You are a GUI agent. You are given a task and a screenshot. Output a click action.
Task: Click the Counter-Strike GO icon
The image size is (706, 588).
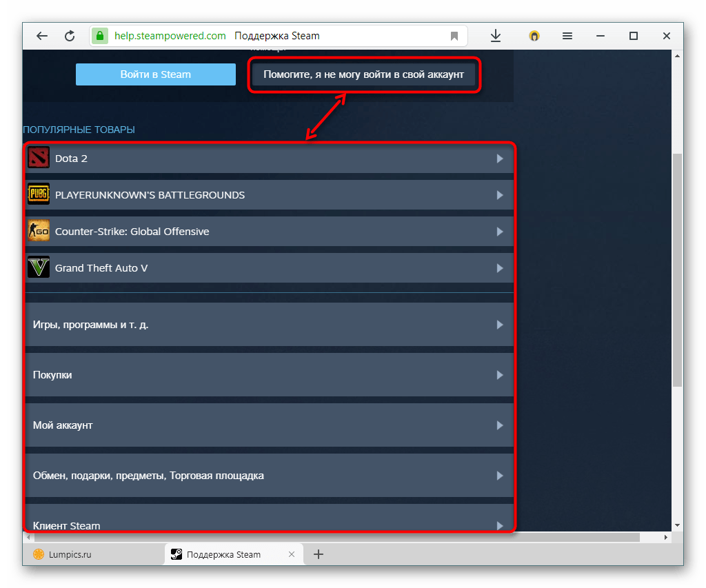click(39, 232)
